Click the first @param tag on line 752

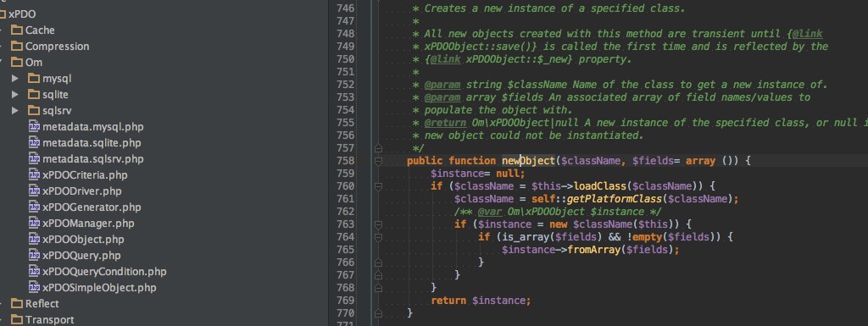[x=442, y=85]
